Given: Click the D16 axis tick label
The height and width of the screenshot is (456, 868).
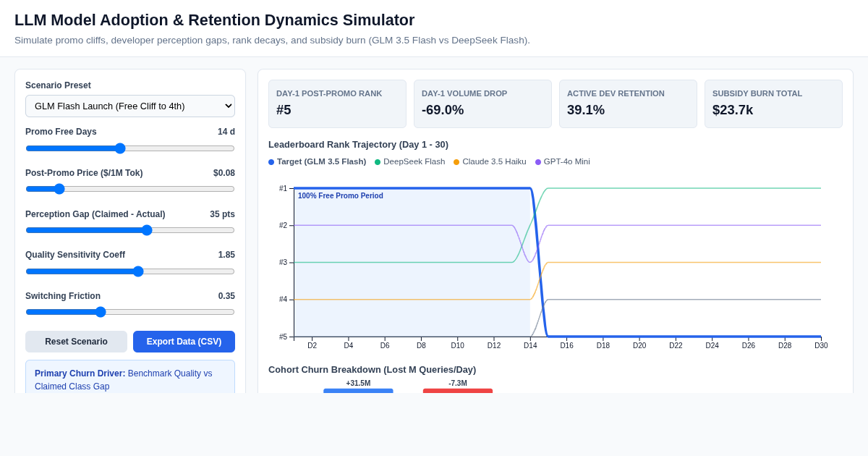Looking at the screenshot, I should coord(566,345).
